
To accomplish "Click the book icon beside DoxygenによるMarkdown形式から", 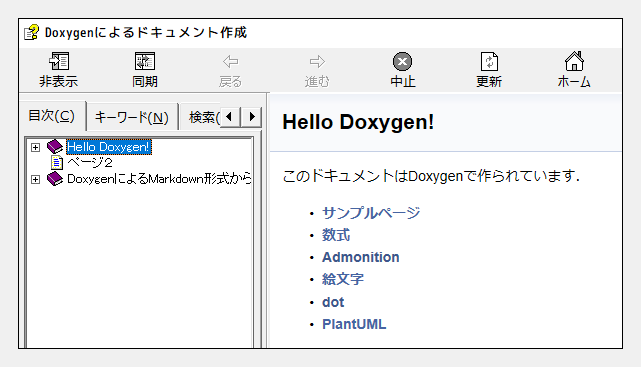I will [x=55, y=179].
